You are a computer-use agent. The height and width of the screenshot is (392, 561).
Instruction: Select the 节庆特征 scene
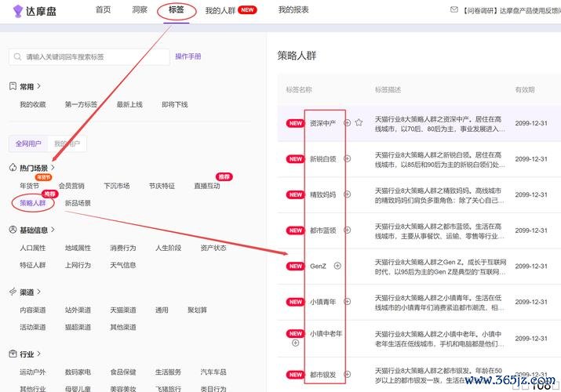pyautogui.click(x=162, y=186)
